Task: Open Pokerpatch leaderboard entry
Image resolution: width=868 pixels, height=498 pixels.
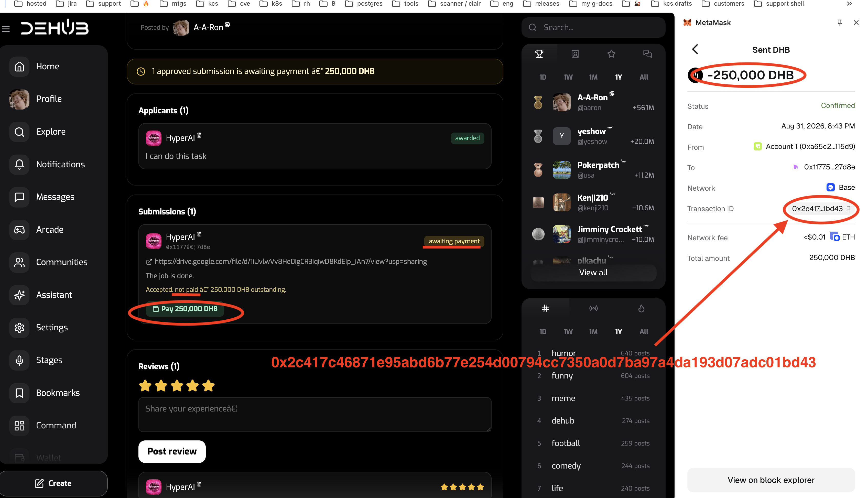Action: [x=593, y=170]
